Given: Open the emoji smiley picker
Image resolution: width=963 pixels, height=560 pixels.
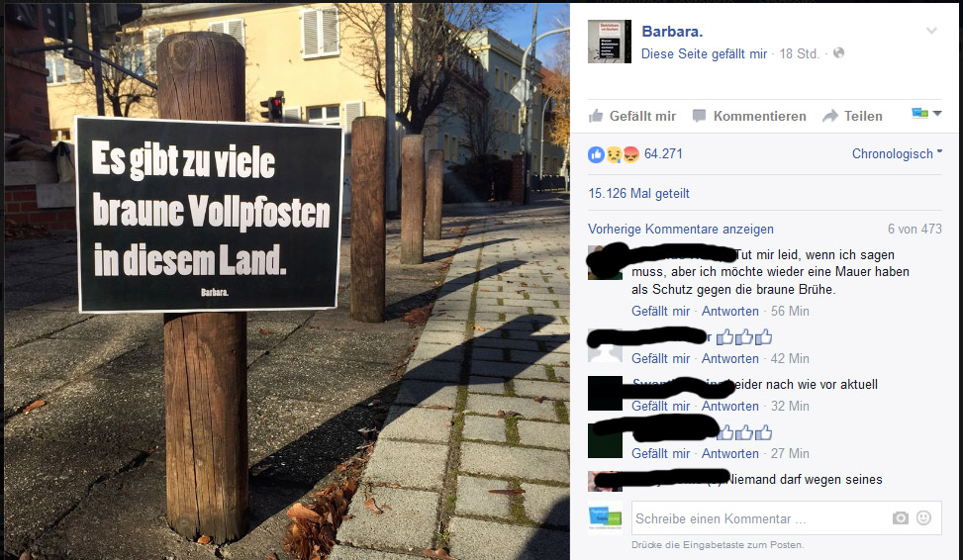Looking at the screenshot, I should [x=923, y=517].
